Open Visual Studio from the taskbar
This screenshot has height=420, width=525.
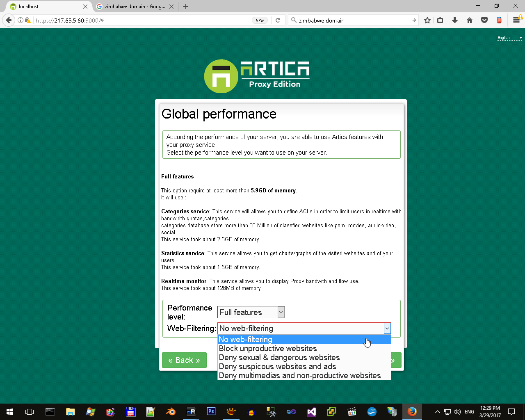(x=311, y=411)
